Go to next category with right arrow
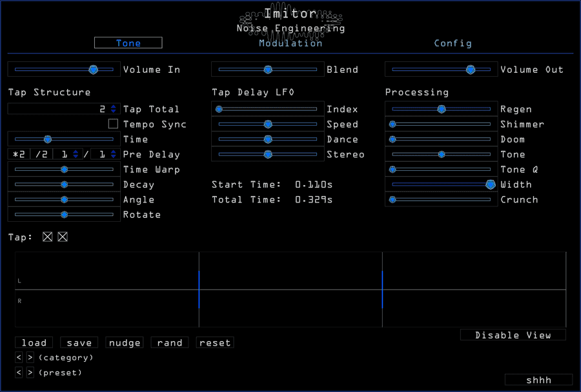The width and height of the screenshot is (581, 392). 30,358
